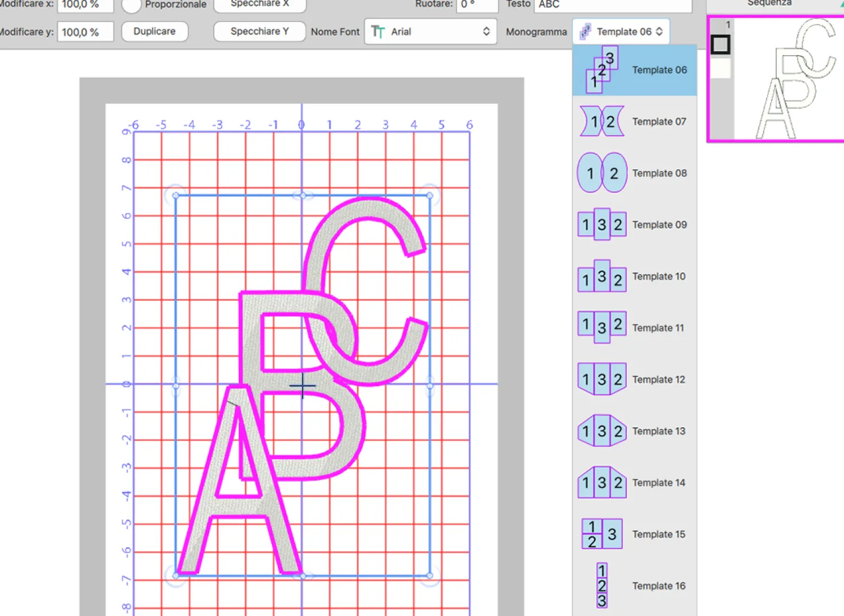Toggle the Proporzionale checkbox

click(x=131, y=5)
